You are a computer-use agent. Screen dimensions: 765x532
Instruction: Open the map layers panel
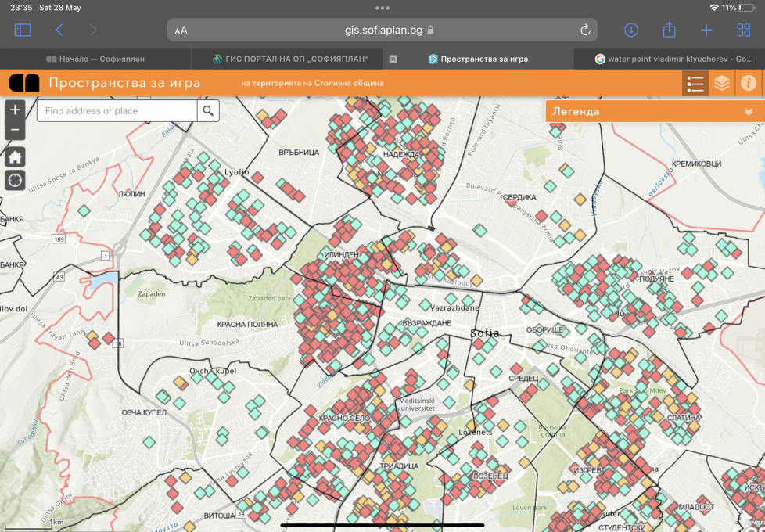pos(722,83)
